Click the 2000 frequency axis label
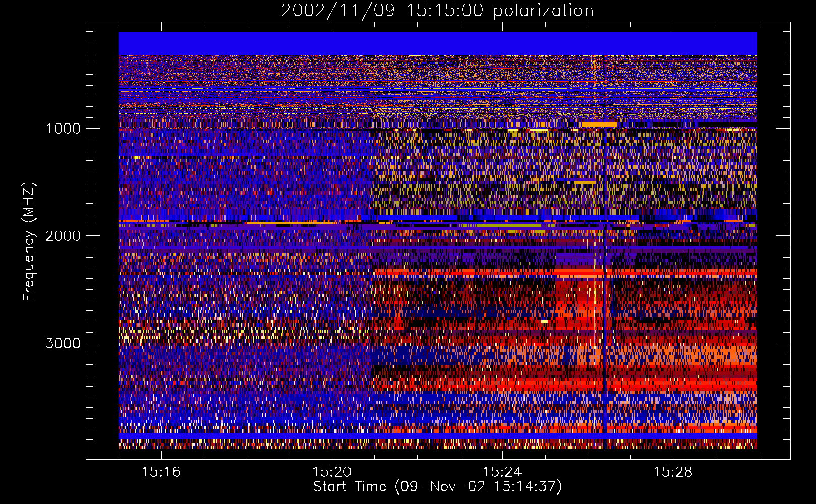This screenshot has width=816, height=504. (x=63, y=236)
